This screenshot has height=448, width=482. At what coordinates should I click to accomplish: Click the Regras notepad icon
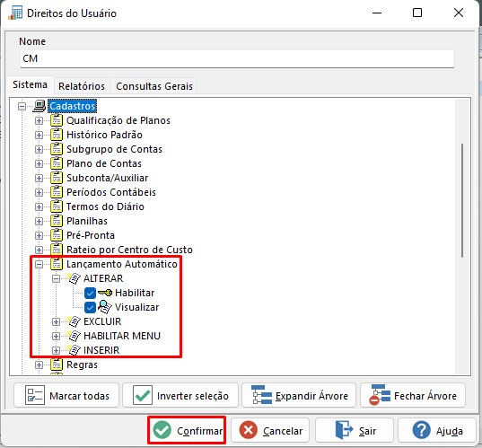pyautogui.click(x=57, y=365)
